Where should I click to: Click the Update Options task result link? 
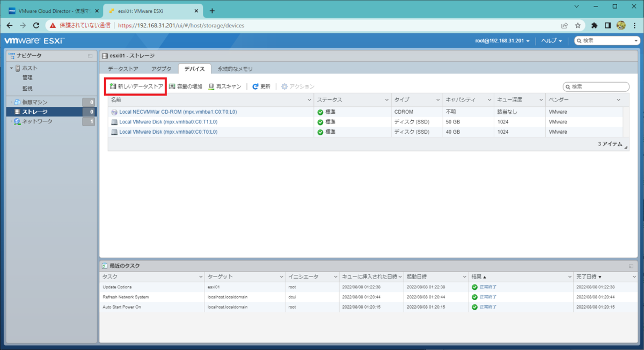click(488, 287)
